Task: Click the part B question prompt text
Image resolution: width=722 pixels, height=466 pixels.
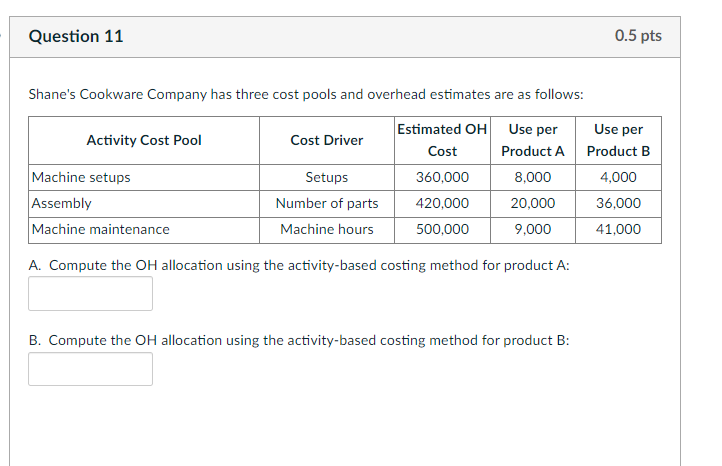Action: [299, 341]
